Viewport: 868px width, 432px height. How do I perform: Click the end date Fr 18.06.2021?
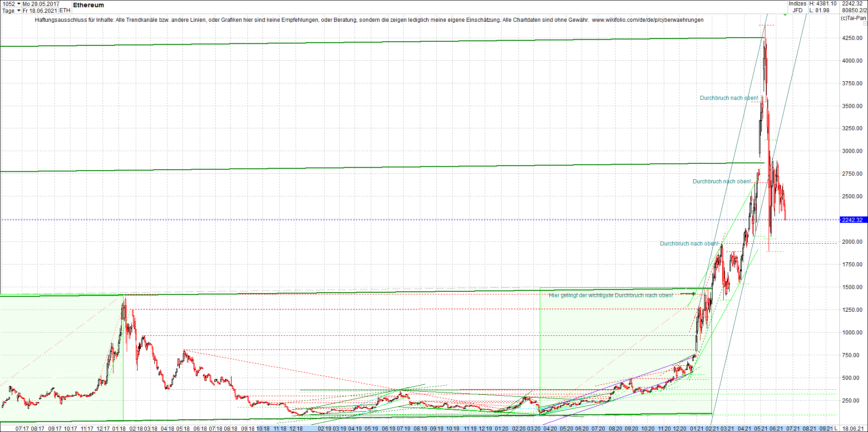(40, 10)
